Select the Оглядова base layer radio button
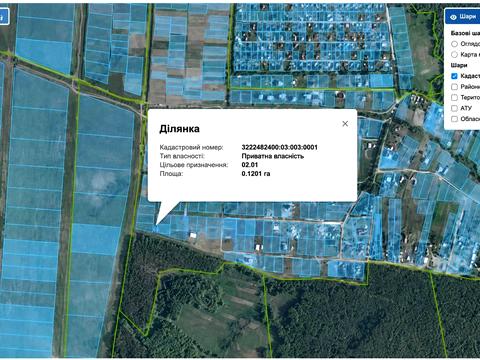This screenshot has width=480, height=360. pos(454,44)
